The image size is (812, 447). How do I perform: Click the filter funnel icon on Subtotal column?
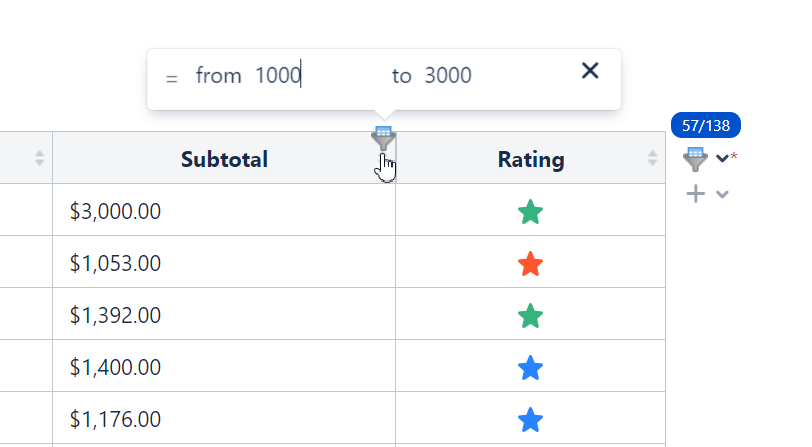tap(383, 139)
